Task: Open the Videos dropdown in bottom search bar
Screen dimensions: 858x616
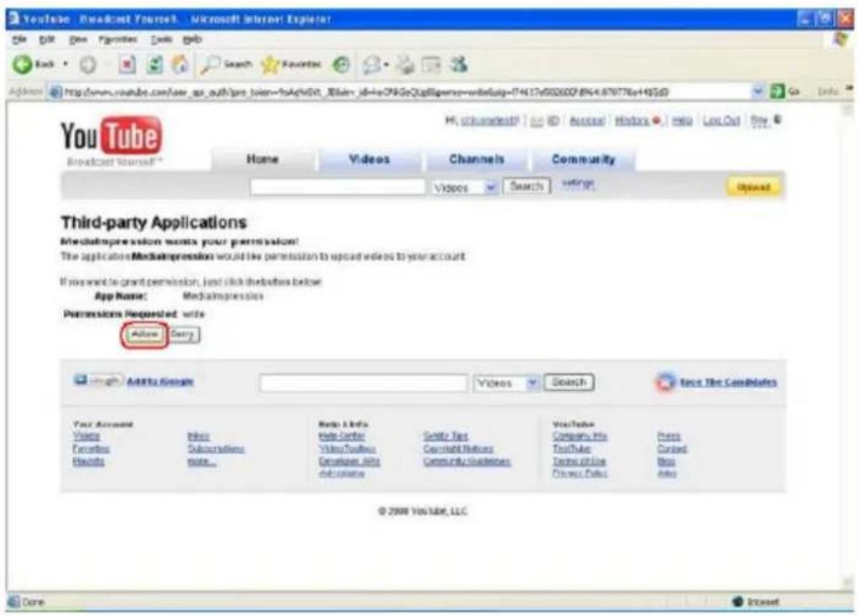Action: pos(507,383)
